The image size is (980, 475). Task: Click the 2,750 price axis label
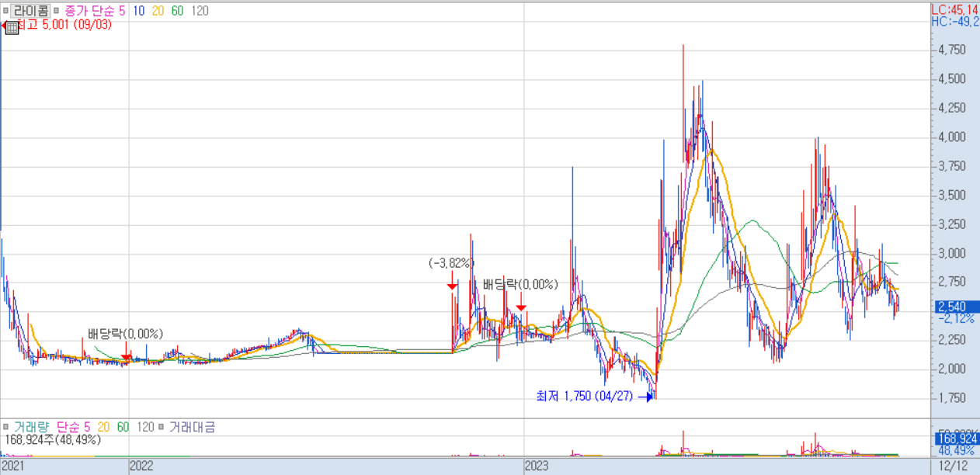coord(951,282)
